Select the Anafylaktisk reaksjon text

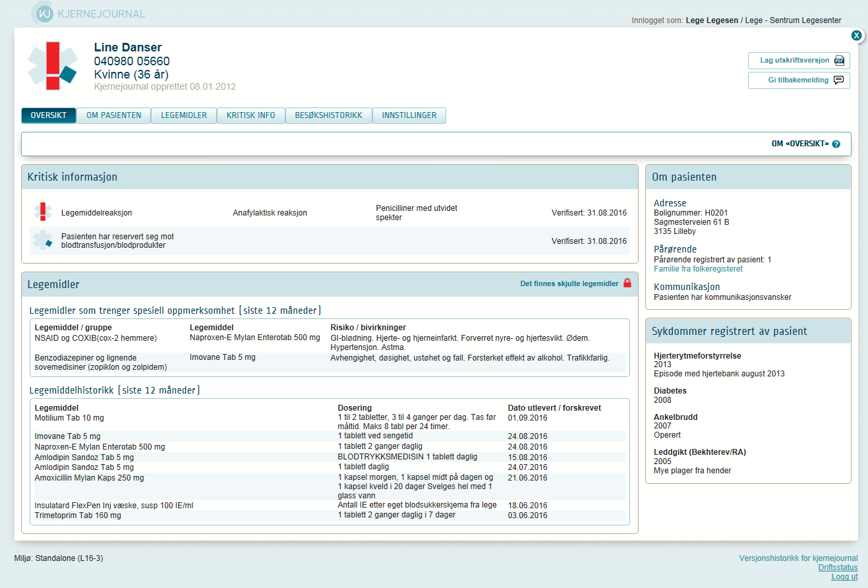coord(270,213)
